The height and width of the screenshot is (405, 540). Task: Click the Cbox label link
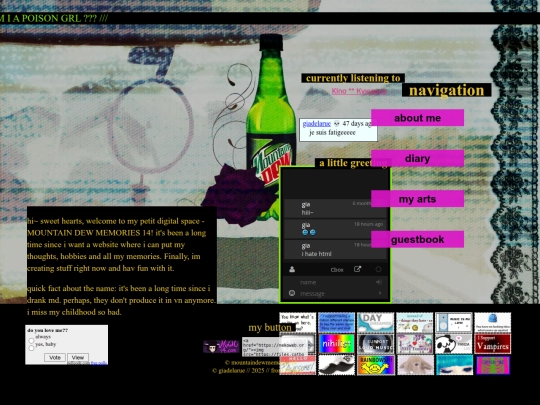click(x=337, y=270)
